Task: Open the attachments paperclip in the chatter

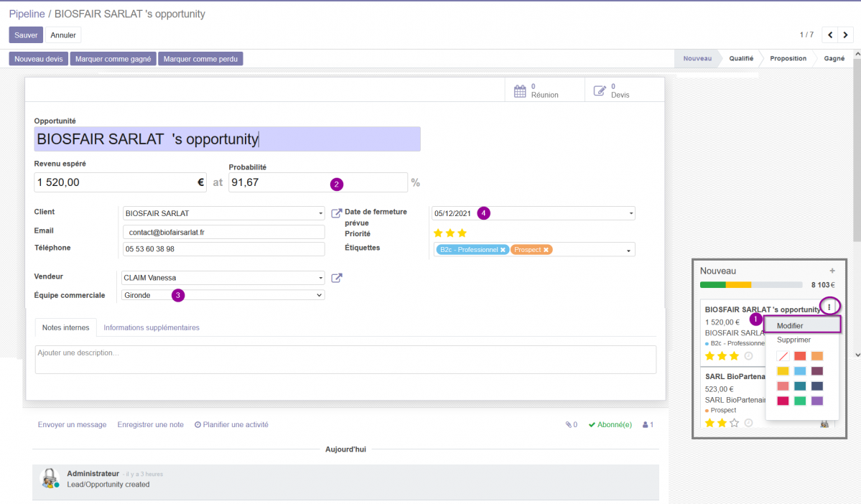Action: click(x=571, y=424)
